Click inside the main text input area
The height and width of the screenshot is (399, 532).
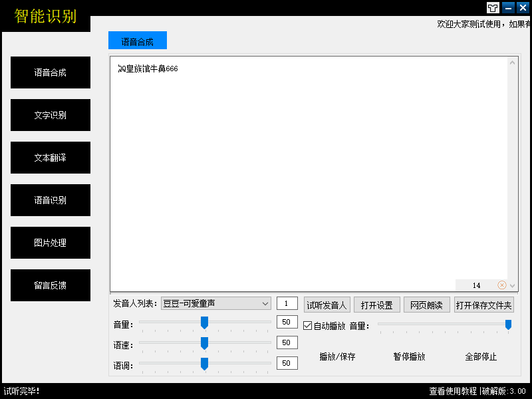[309, 173]
